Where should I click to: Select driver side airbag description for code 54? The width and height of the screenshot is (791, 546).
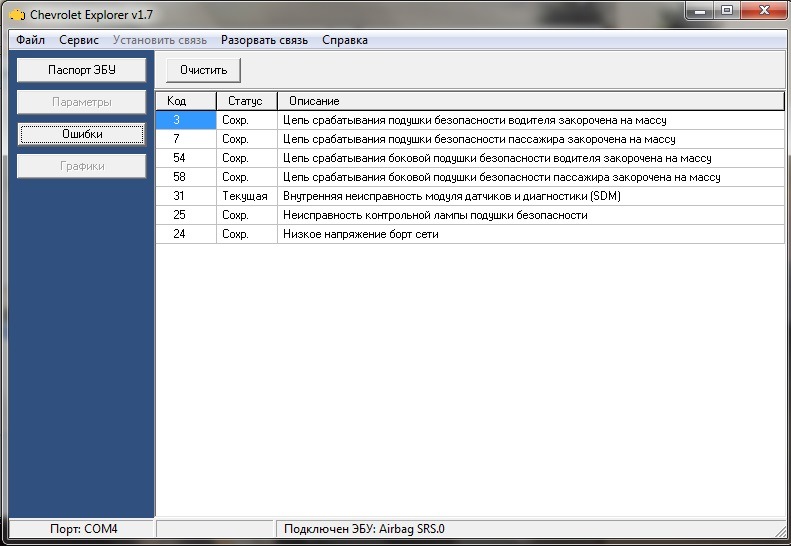click(531, 158)
